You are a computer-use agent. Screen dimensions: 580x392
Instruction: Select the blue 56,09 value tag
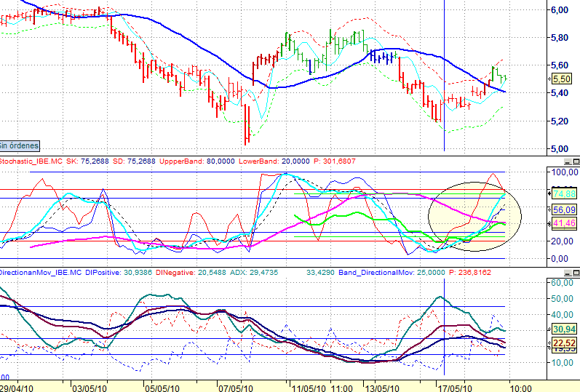[564, 210]
